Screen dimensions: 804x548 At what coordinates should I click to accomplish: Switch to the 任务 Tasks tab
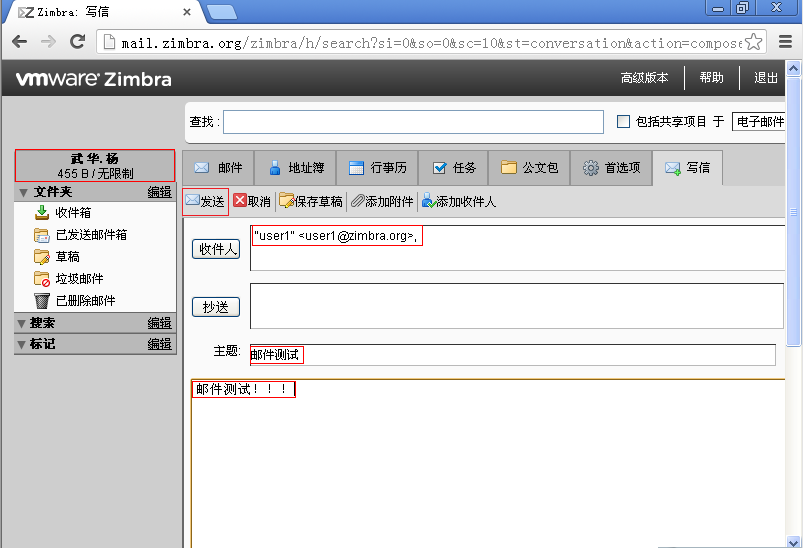(x=453, y=168)
